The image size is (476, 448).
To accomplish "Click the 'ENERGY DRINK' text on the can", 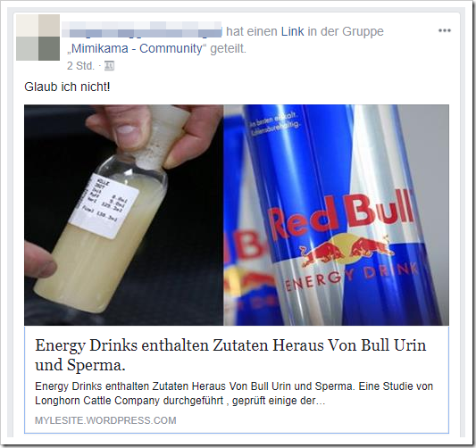I will click(352, 278).
